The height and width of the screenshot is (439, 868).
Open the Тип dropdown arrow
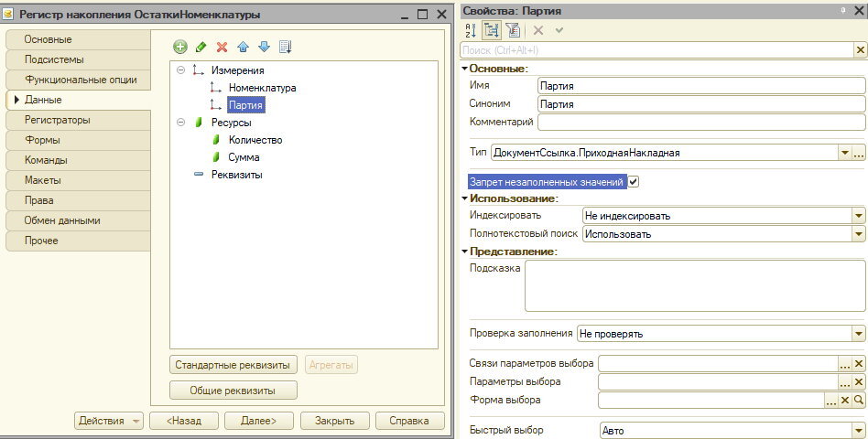point(845,153)
